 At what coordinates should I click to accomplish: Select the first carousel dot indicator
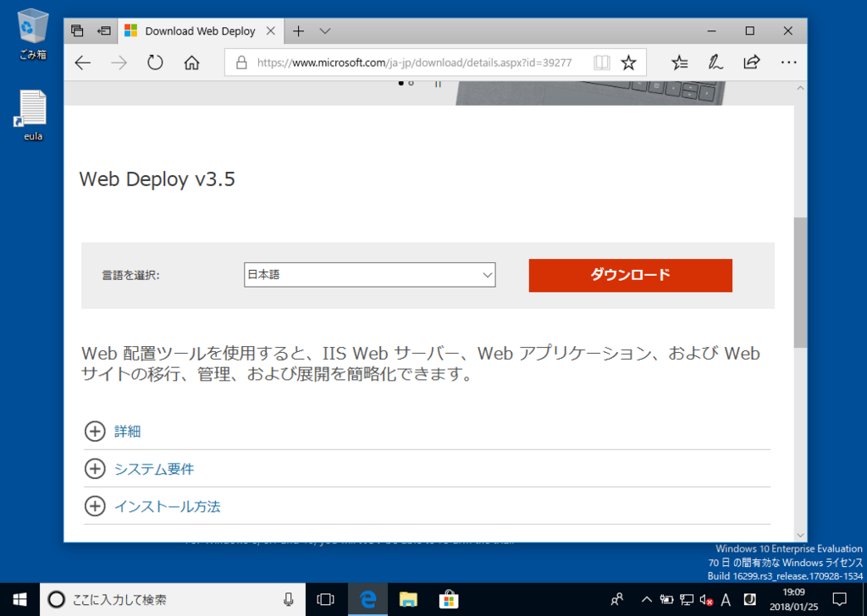[400, 84]
